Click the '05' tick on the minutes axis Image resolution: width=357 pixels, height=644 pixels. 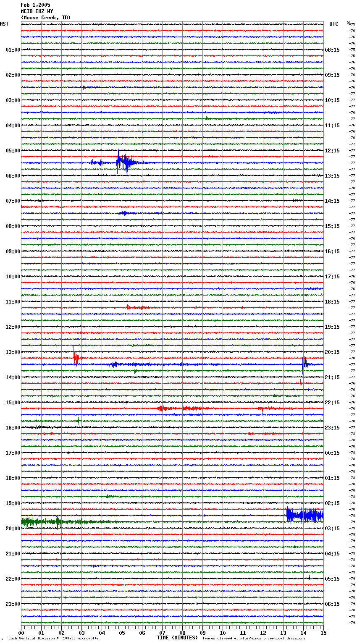pyautogui.click(x=122, y=633)
